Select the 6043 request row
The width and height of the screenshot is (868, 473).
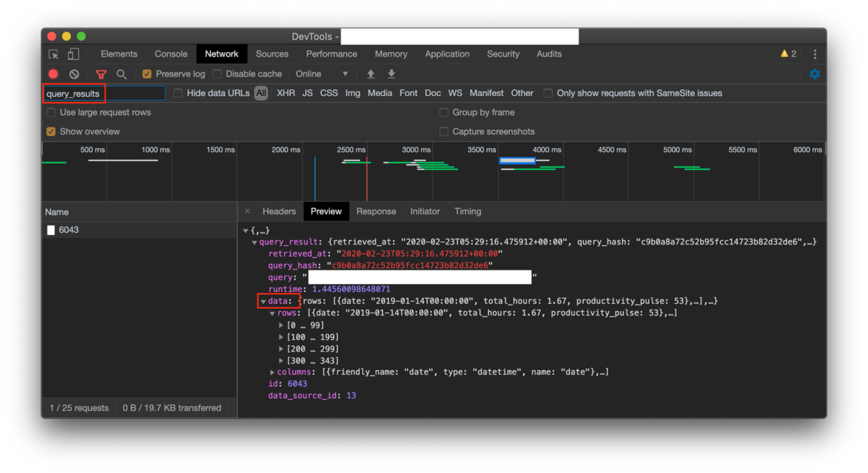coord(139,230)
